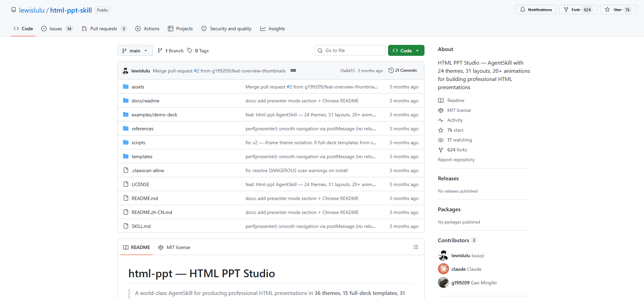The image size is (644, 299).
Task: Open the Contributors heading link
Action: 457,240
